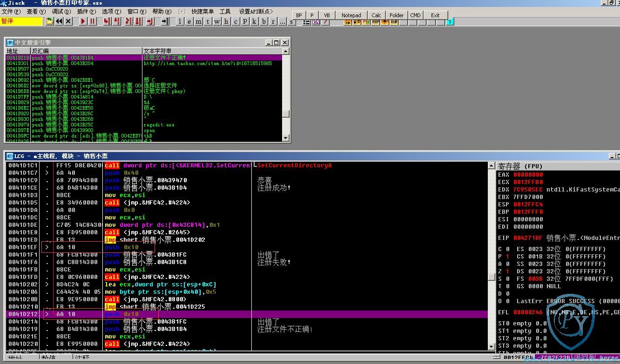Viewport: 620px width, 364px height.
Task: Show Run trace with the '...' button
Action: coord(283,21)
